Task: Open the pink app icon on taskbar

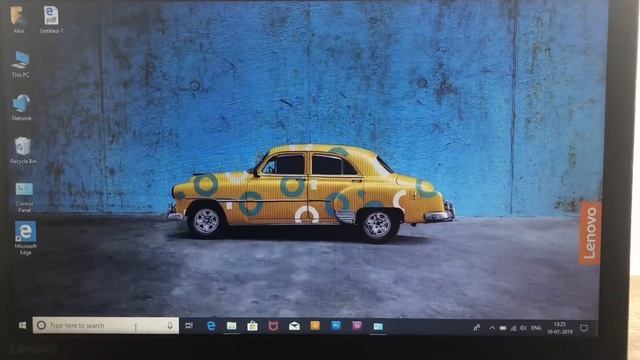Action: pos(357,325)
